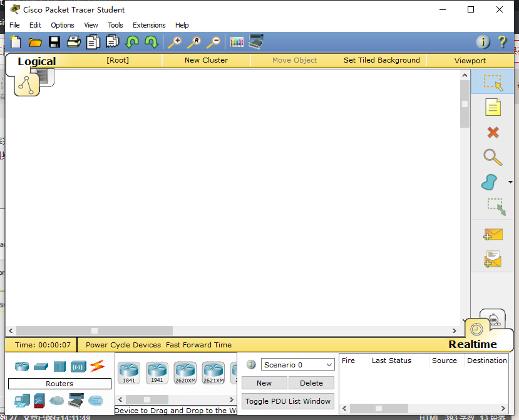Switch to Simulation mode stopwatch tab
The image size is (519, 420).
[493, 319]
